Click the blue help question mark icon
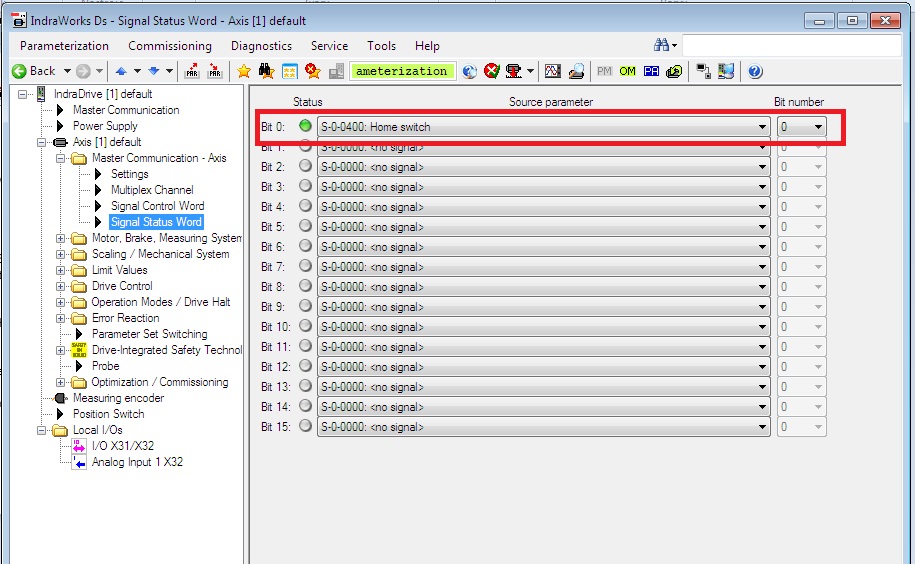The image size is (915, 564). pos(755,71)
